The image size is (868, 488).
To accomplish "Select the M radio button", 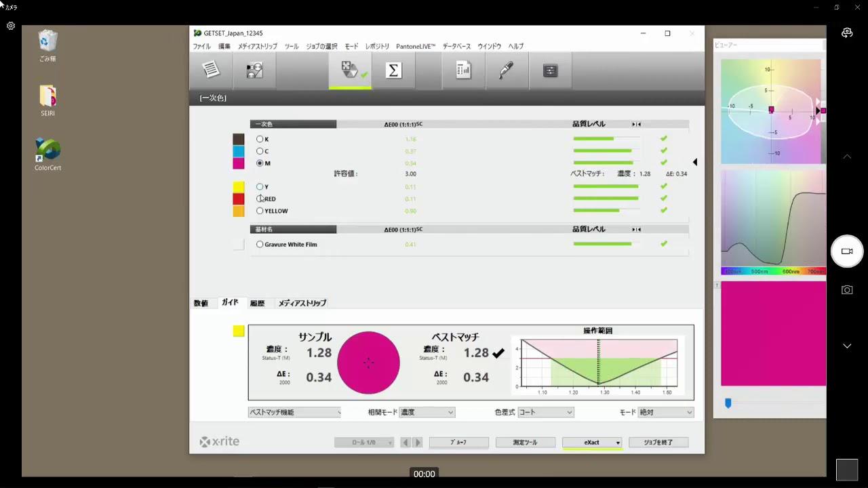I will point(260,163).
